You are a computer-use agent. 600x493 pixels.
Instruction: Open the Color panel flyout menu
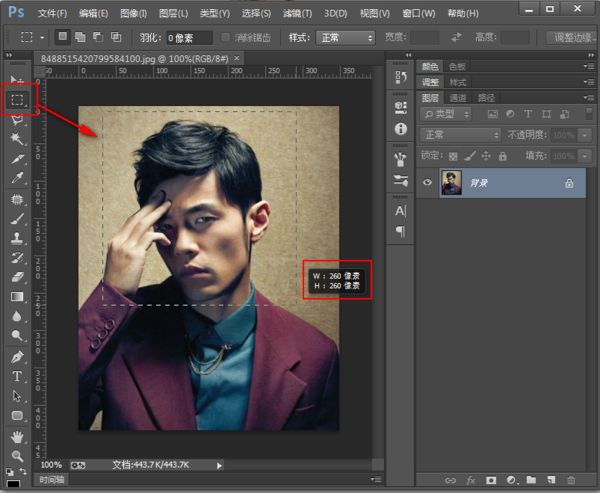[589, 66]
